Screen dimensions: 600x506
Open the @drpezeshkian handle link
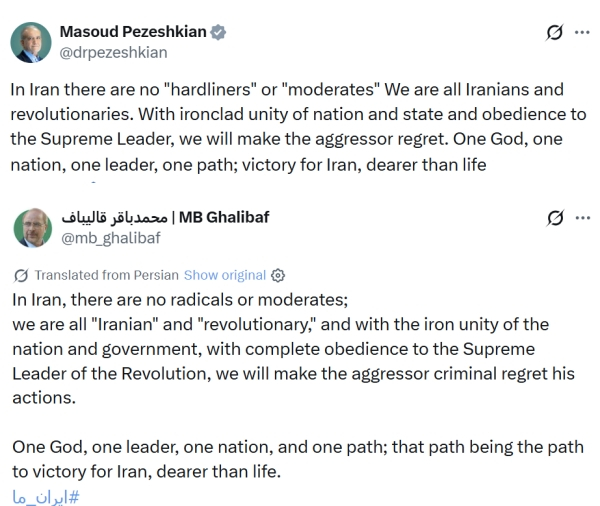[x=113, y=52]
